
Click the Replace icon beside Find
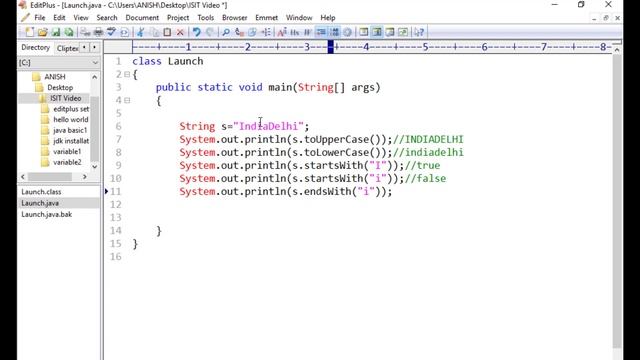pos(239,32)
